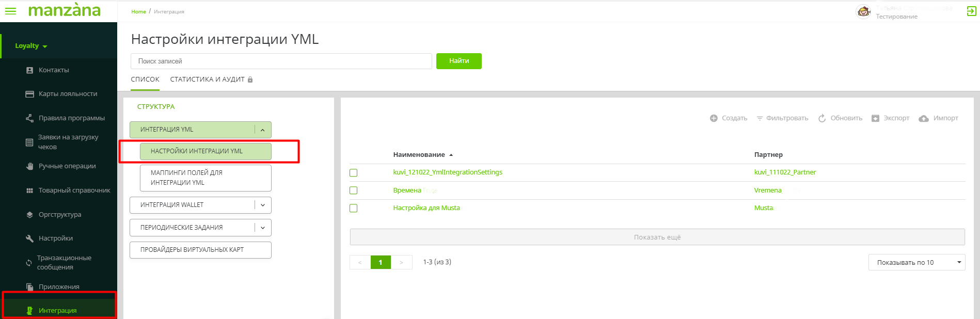The height and width of the screenshot is (319, 980).
Task: Click the Поиск записей search field
Action: coord(281,61)
